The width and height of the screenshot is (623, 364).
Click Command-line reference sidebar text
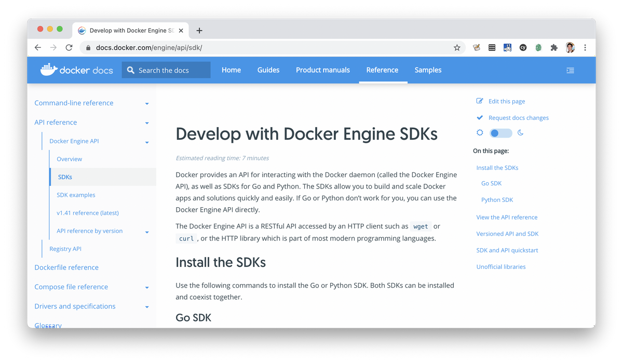74,103
